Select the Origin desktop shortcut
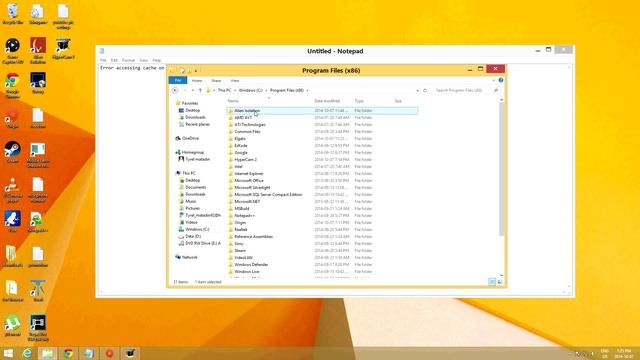This screenshot has height=360, width=640. [13, 120]
